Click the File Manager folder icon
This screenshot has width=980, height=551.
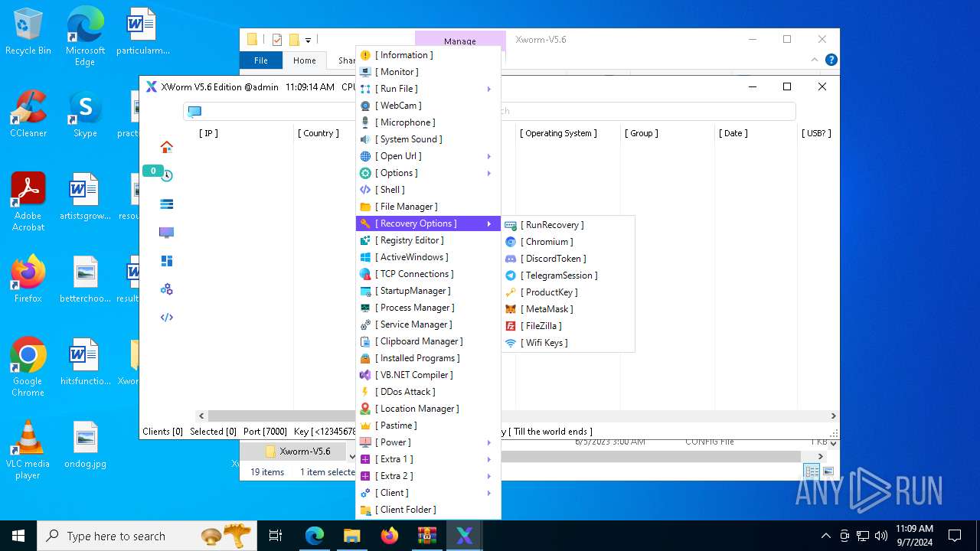click(366, 207)
